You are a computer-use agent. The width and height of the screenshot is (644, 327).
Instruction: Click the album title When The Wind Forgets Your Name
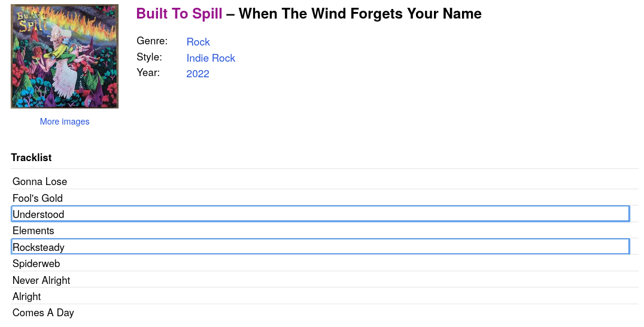pos(360,14)
